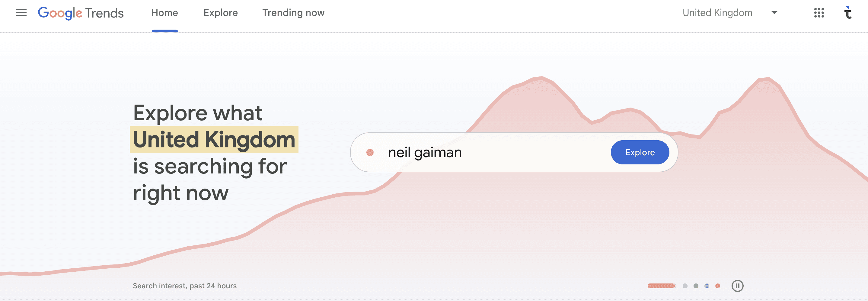
Task: Click the red dot inside the search bar
Action: 370,152
